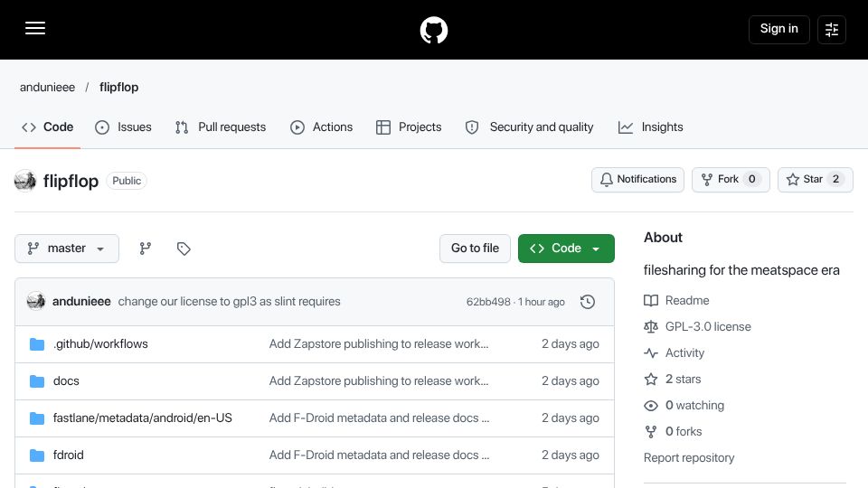Open the fdroid folder
Image resolution: width=868 pixels, height=488 pixels.
pos(69,455)
